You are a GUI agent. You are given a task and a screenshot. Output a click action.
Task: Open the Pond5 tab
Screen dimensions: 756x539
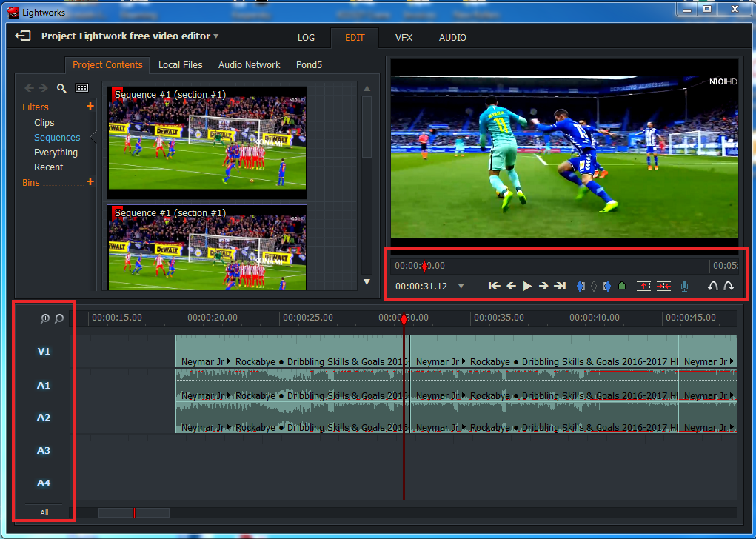tap(309, 64)
